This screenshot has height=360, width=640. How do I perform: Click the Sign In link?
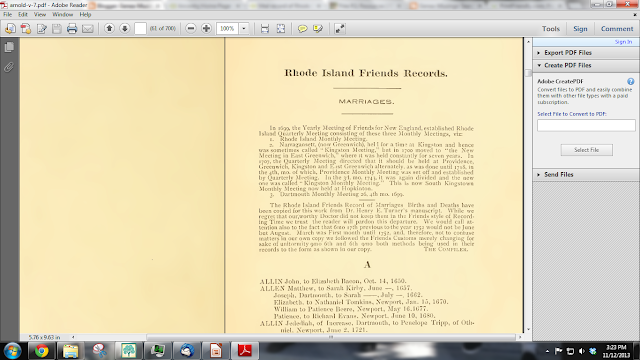click(623, 42)
